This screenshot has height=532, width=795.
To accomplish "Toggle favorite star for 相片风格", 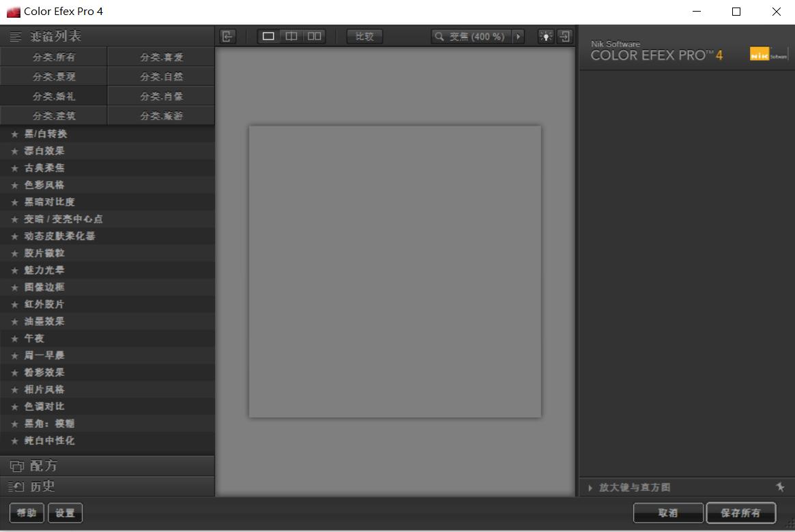I will [x=15, y=389].
